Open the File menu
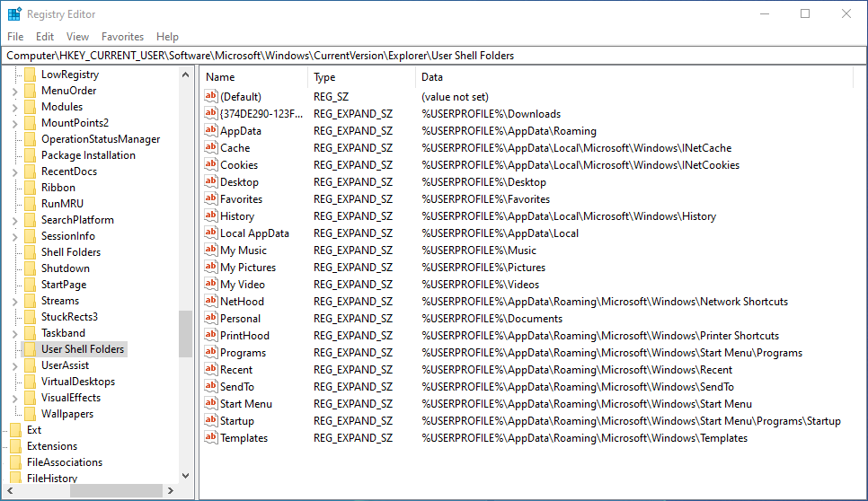This screenshot has height=501, width=868. (15, 37)
